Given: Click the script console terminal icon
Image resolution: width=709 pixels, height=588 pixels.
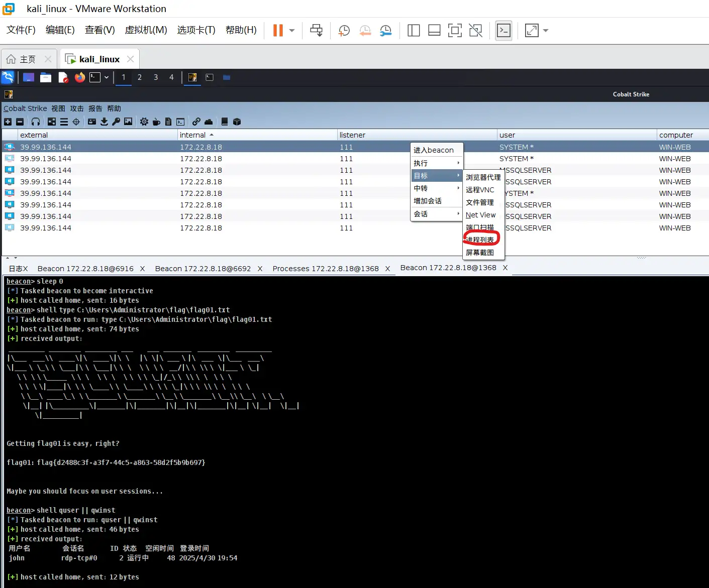Looking at the screenshot, I should pyautogui.click(x=180, y=122).
